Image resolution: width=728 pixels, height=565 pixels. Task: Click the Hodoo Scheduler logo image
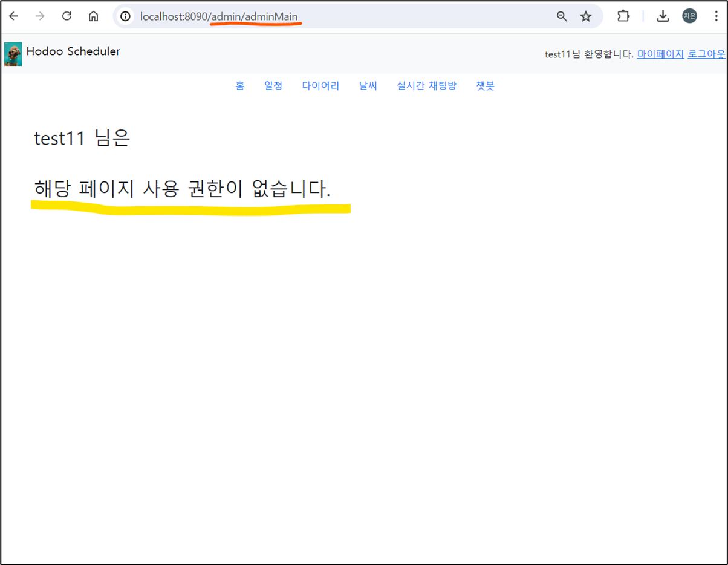coord(13,54)
